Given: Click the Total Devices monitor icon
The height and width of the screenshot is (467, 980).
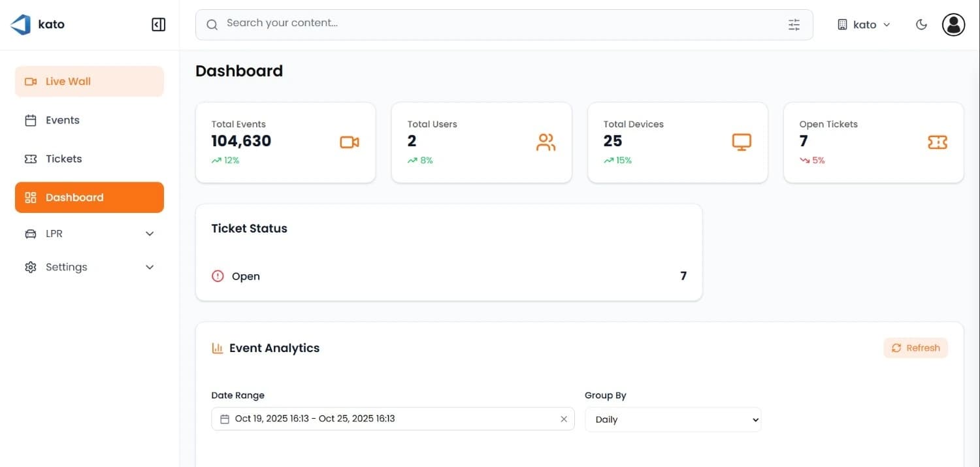Looking at the screenshot, I should pos(742,142).
